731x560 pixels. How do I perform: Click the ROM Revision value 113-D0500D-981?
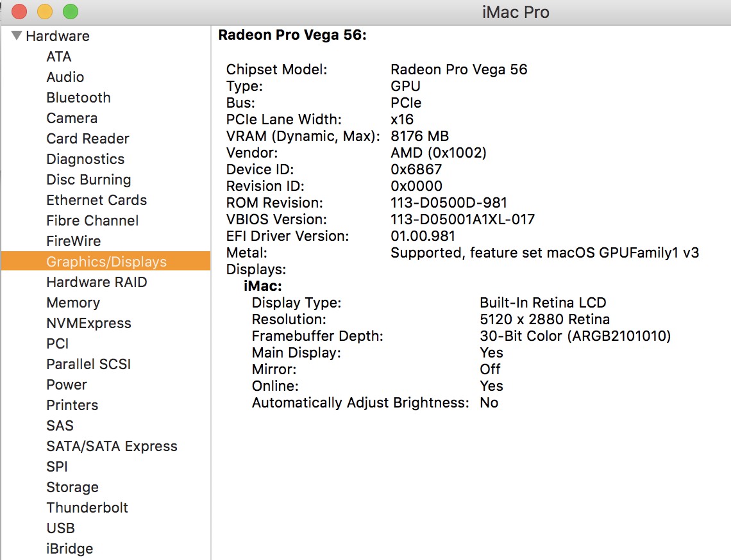pos(449,202)
